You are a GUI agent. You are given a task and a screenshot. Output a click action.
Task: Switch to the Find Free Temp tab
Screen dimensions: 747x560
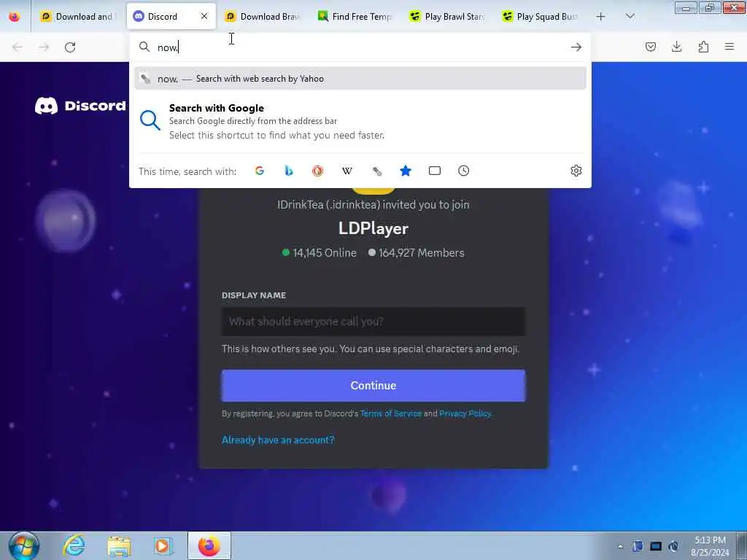pyautogui.click(x=355, y=17)
